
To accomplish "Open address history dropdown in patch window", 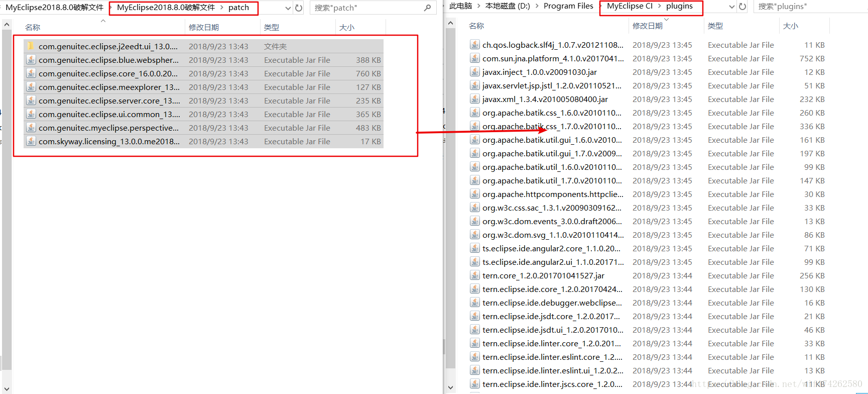I will pyautogui.click(x=288, y=8).
